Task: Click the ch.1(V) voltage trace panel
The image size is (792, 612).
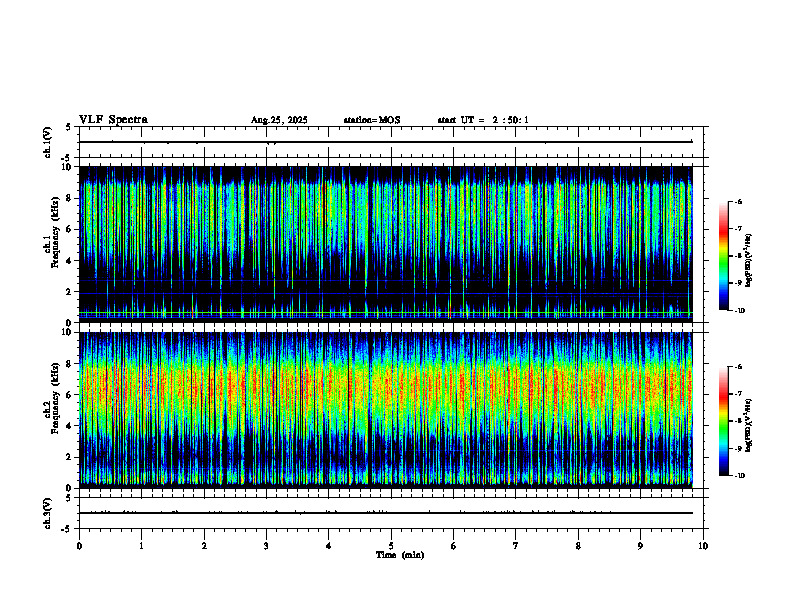Action: click(x=391, y=142)
